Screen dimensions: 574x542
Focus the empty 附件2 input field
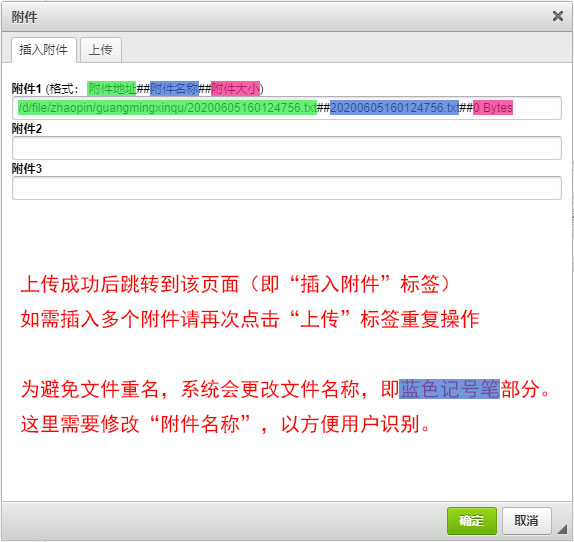287,148
